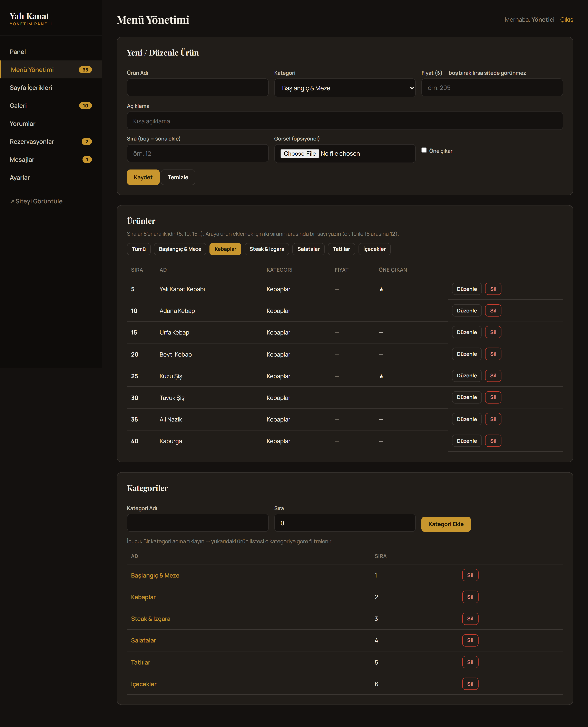Select the Salatalar filter tab
Image resolution: width=588 pixels, height=727 pixels.
(x=308, y=249)
